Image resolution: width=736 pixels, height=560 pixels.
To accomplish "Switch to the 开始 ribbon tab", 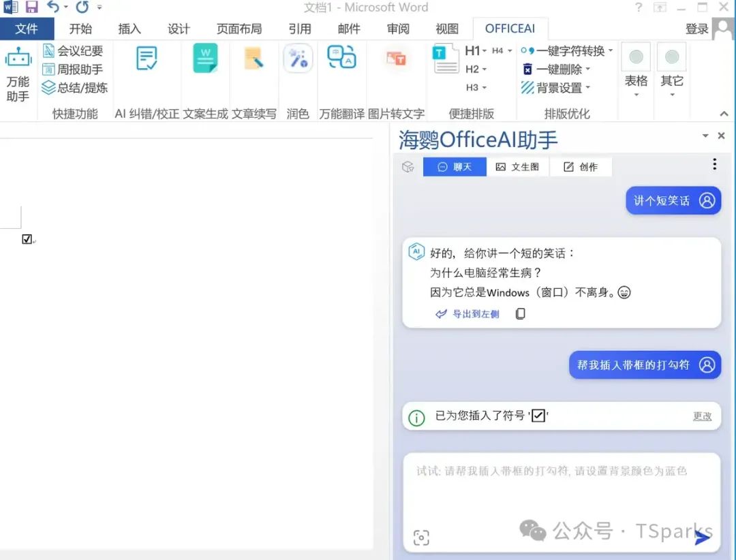I will pyautogui.click(x=80, y=29).
